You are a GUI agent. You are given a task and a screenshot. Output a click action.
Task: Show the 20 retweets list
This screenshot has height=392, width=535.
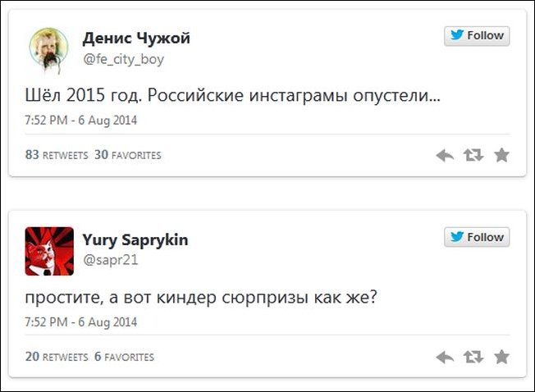[x=56, y=357]
